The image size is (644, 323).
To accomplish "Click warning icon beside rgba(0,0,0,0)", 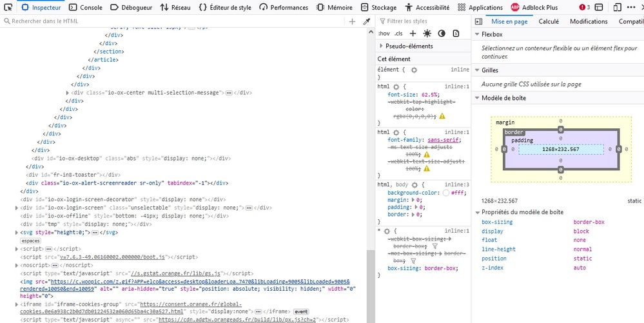I will pyautogui.click(x=442, y=116).
